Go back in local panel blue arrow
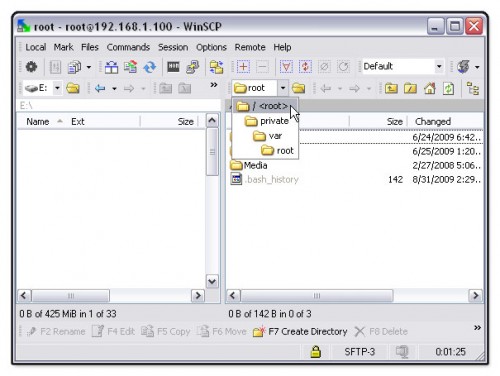The height and width of the screenshot is (376, 500). (100, 88)
